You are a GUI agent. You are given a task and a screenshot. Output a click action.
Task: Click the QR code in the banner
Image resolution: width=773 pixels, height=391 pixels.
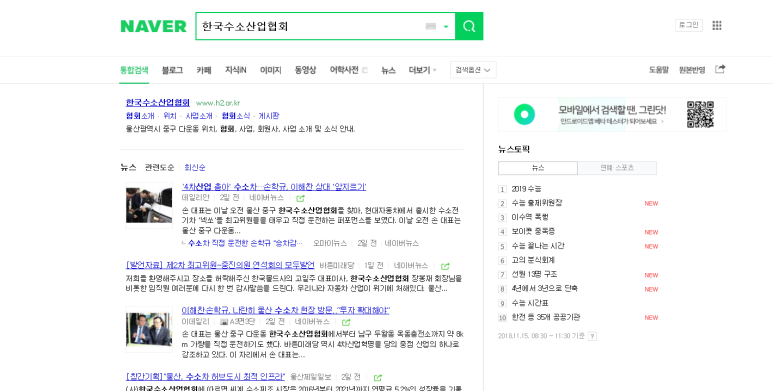(x=700, y=114)
